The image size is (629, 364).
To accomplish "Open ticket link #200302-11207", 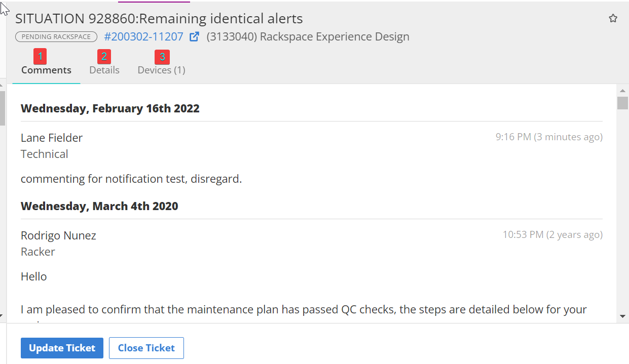I will [x=143, y=37].
